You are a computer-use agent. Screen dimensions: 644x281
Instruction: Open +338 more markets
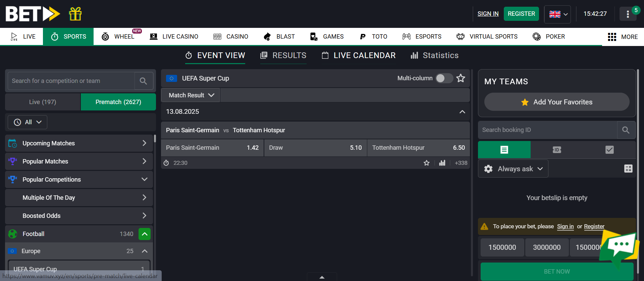click(x=461, y=163)
